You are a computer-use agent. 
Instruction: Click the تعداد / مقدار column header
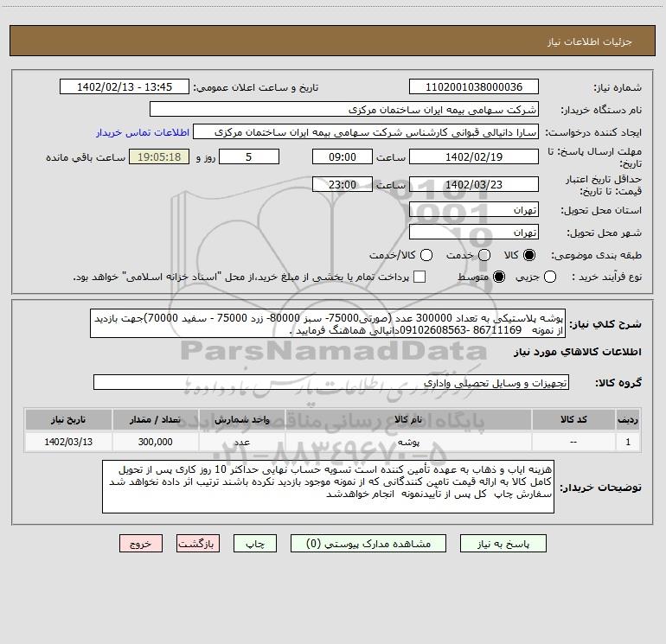point(155,419)
